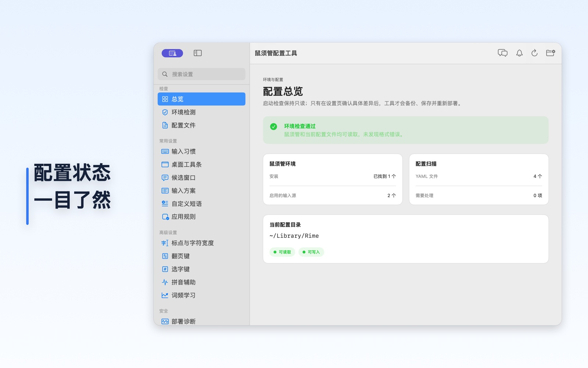Viewport: 588px width, 368px height.
Task: Click the 可写入 status badge
Action: pyautogui.click(x=311, y=252)
